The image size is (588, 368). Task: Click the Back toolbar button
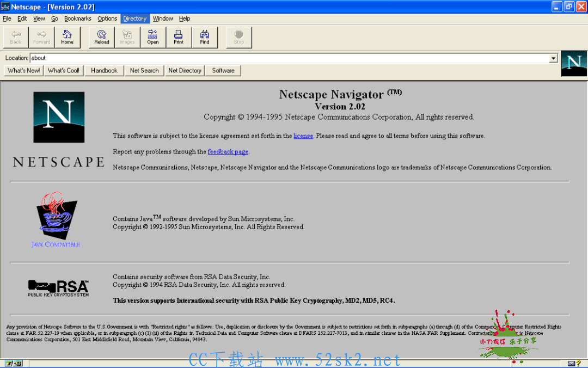coord(16,38)
